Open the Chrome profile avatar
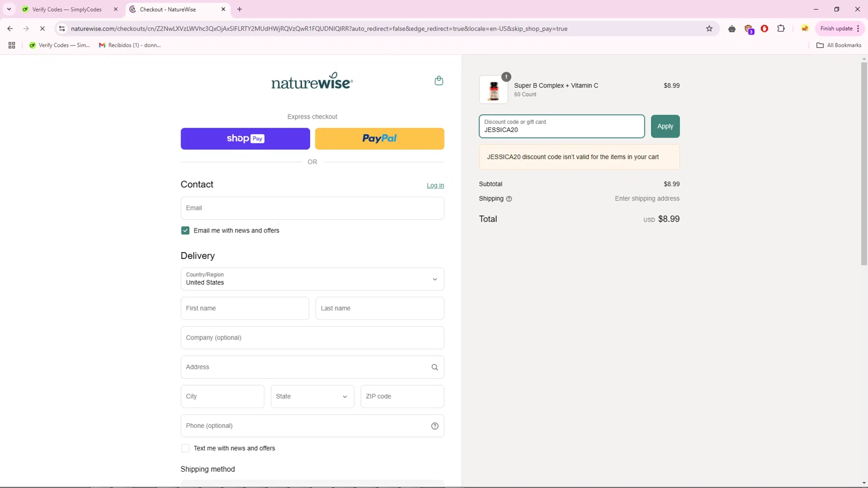868x488 pixels. point(804,28)
